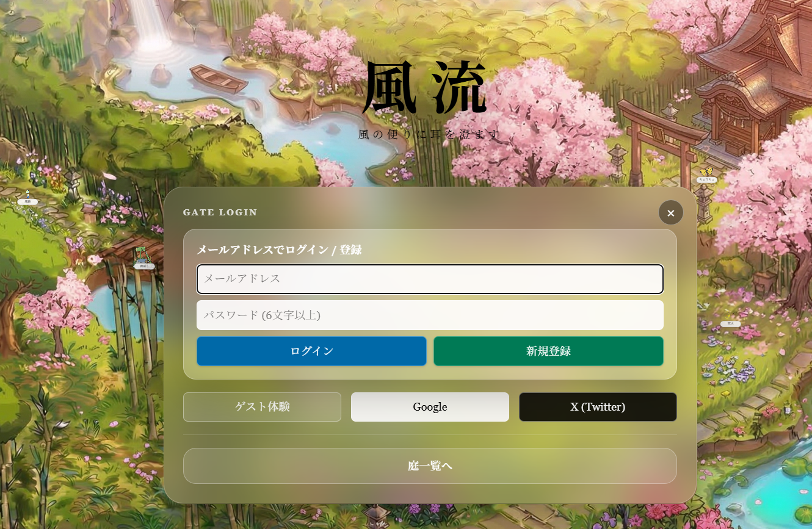
Task: Sign in with the Google button
Action: pos(430,407)
